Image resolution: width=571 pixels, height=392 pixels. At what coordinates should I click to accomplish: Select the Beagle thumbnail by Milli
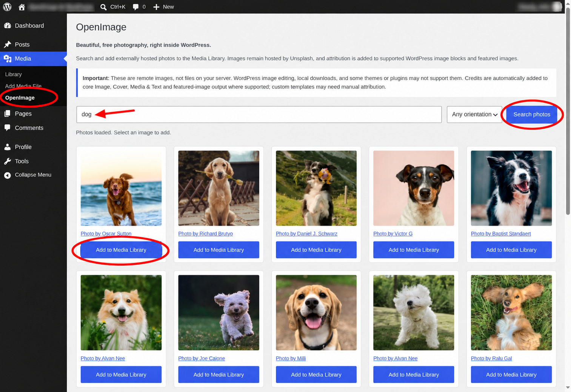click(x=316, y=312)
